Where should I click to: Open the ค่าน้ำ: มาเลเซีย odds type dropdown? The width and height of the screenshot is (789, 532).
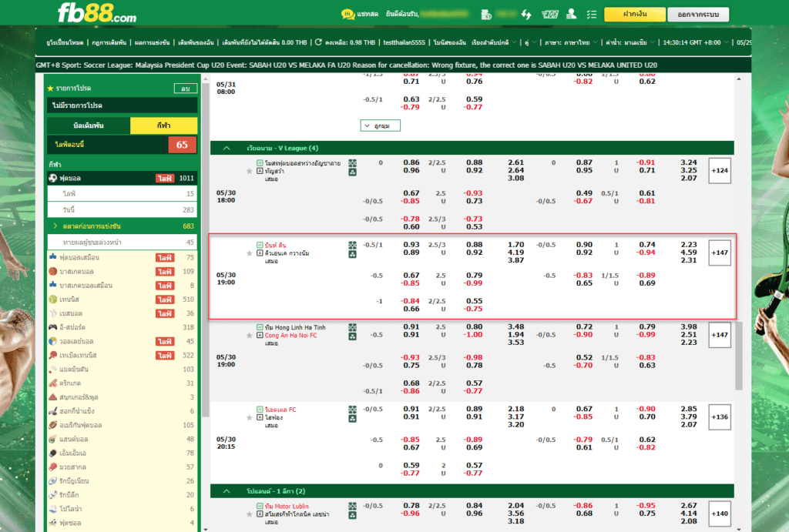click(x=630, y=43)
